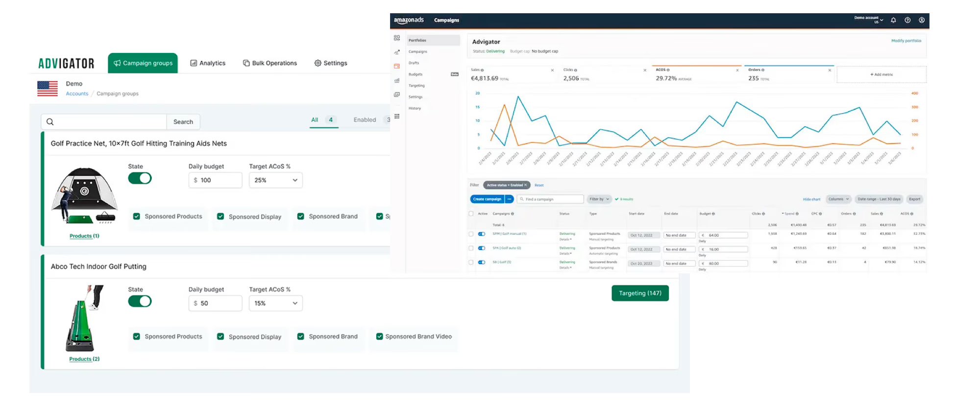
Task: Toggle State switch for Abco Tech Indoor Golf Putting
Action: pos(140,301)
